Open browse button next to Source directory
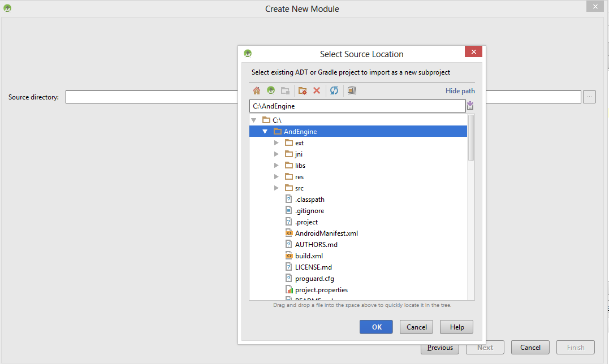 click(x=589, y=97)
